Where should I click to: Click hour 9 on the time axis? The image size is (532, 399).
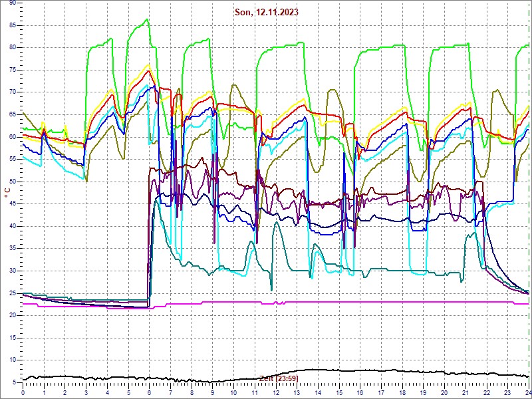pyautogui.click(x=212, y=392)
